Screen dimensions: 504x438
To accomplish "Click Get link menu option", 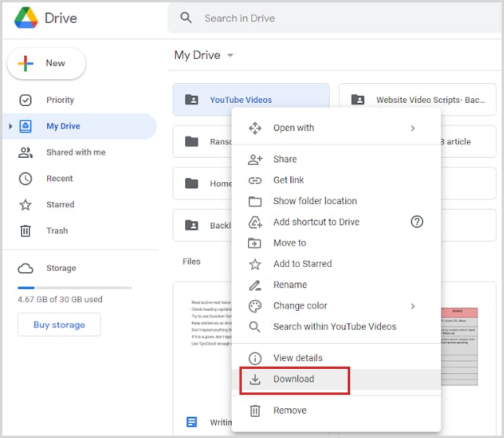I will [x=288, y=180].
